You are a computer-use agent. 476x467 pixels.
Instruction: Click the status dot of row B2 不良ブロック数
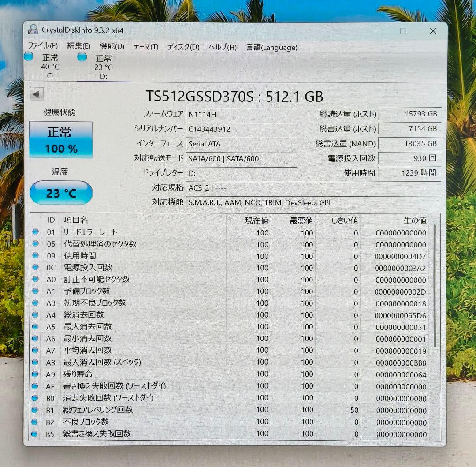(x=35, y=422)
